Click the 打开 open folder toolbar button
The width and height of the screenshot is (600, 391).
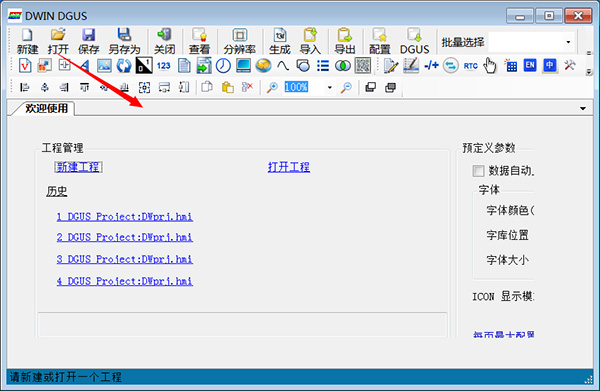click(58, 41)
